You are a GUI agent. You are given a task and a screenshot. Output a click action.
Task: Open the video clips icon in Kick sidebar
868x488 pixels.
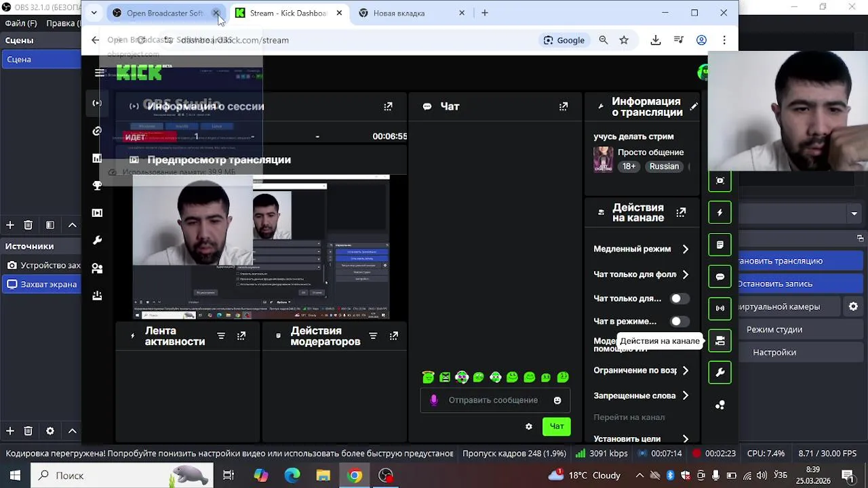point(97,213)
